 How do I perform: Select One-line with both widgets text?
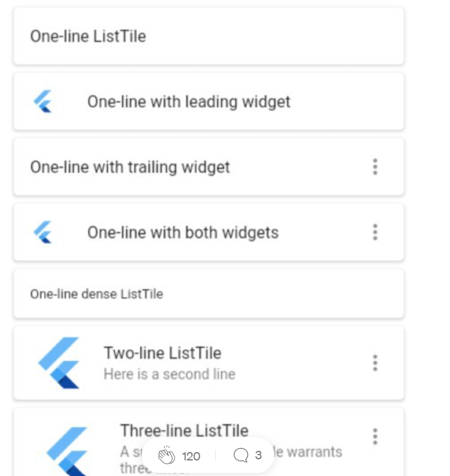tap(183, 232)
